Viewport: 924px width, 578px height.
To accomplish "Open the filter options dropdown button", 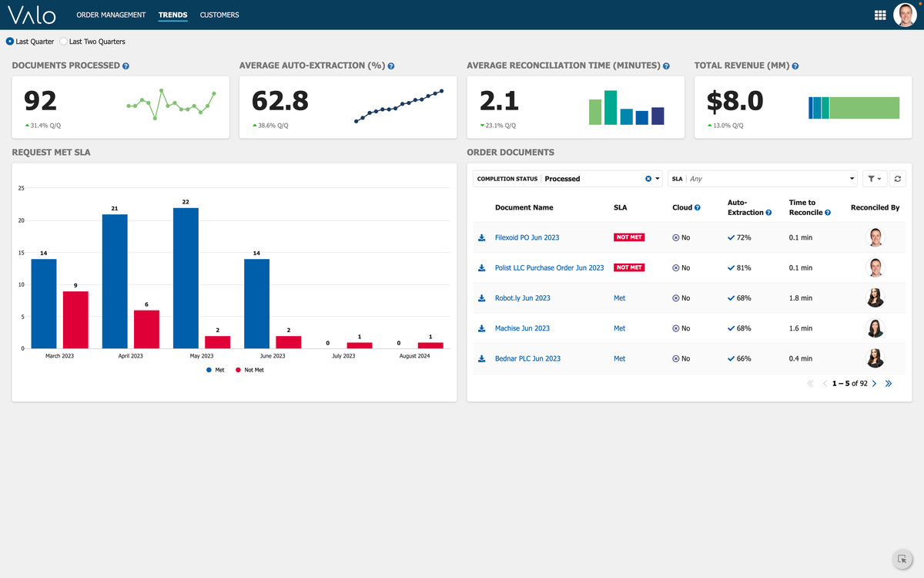I will [x=874, y=179].
